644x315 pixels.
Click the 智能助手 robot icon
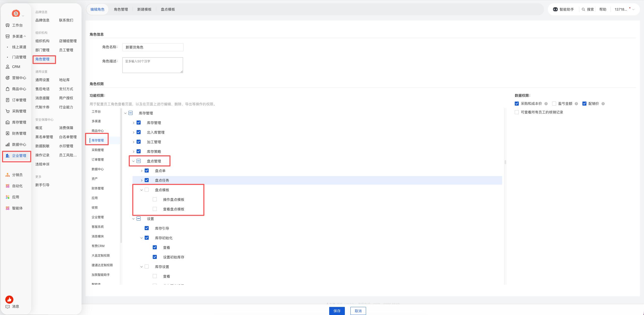[x=555, y=9]
